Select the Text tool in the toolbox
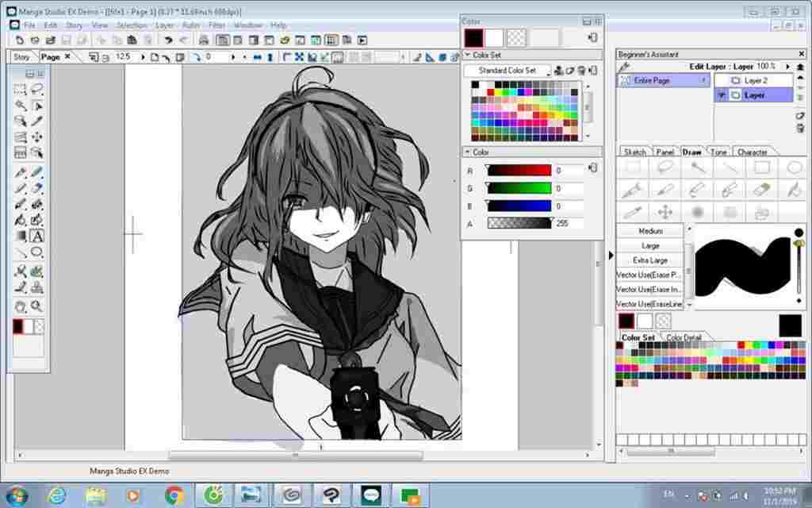Image resolution: width=812 pixels, height=508 pixels. pyautogui.click(x=36, y=236)
